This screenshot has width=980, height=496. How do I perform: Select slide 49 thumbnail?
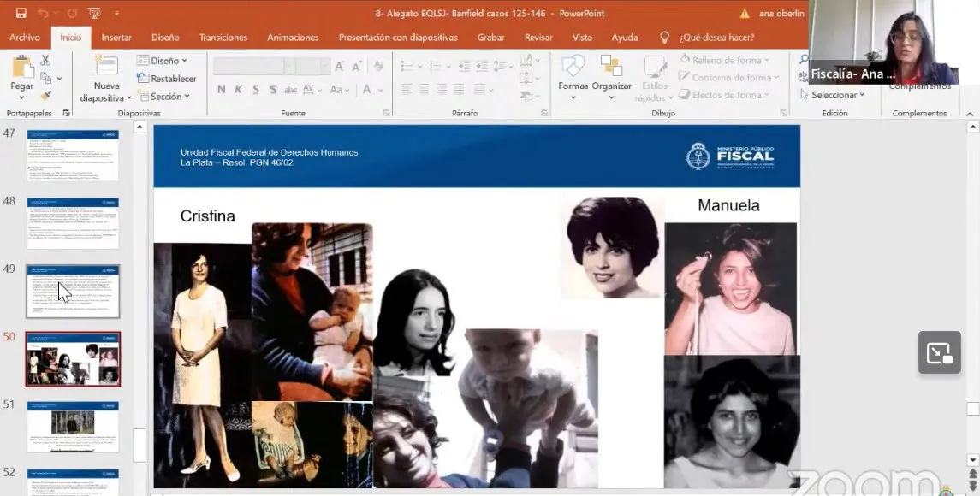(73, 291)
